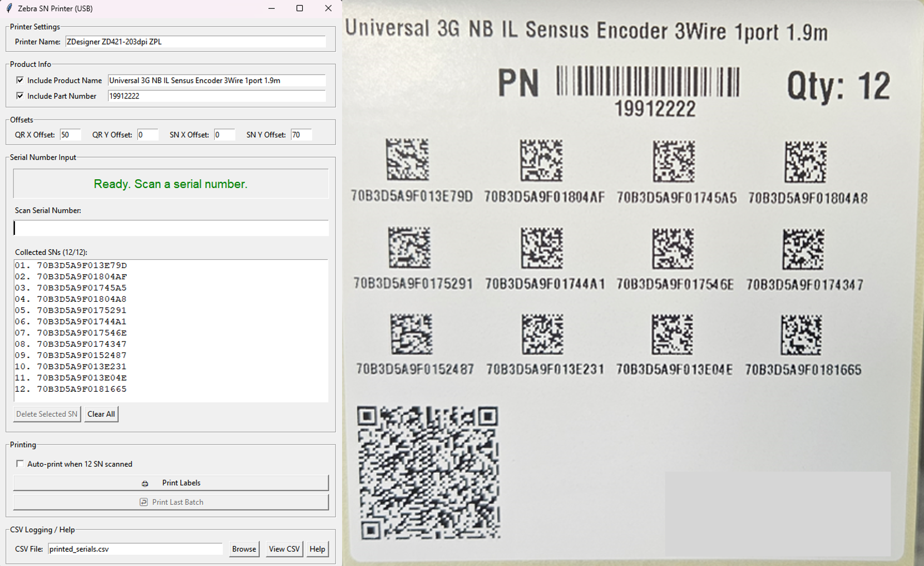Click the Delete Selected SN button
The width and height of the screenshot is (924, 566).
pos(47,414)
